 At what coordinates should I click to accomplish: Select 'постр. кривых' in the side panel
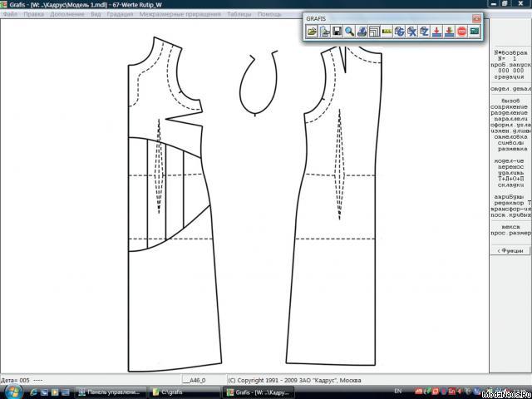[510, 215]
